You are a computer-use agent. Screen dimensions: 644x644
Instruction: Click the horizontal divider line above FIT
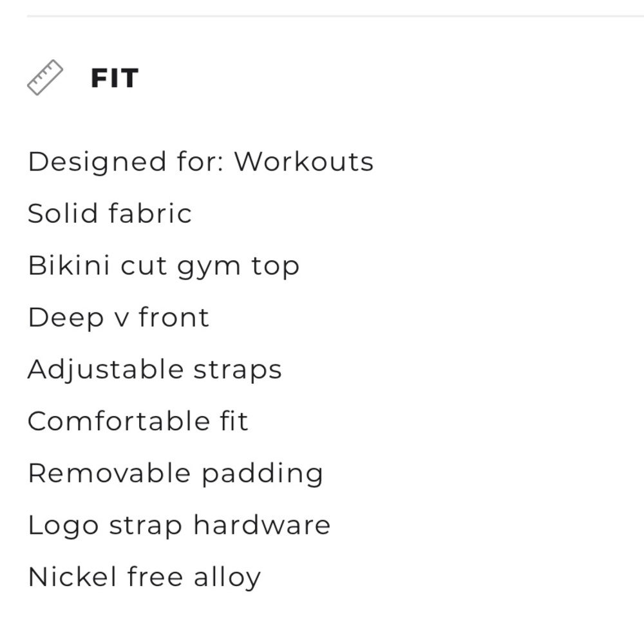(335, 16)
